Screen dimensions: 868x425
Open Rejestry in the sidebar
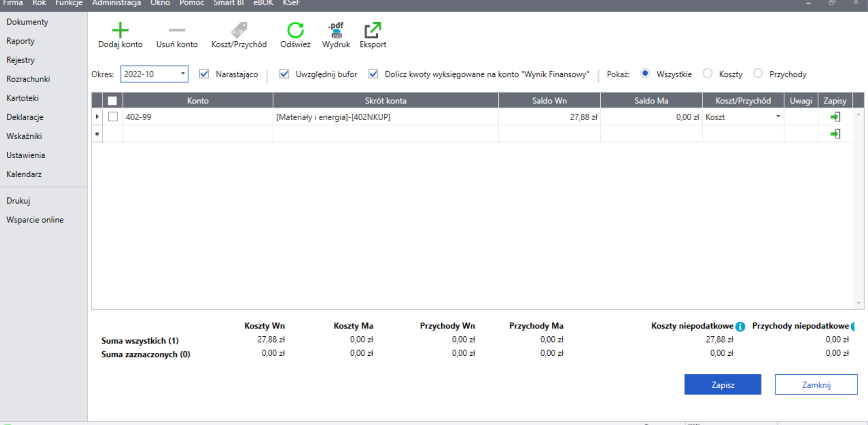pos(20,60)
